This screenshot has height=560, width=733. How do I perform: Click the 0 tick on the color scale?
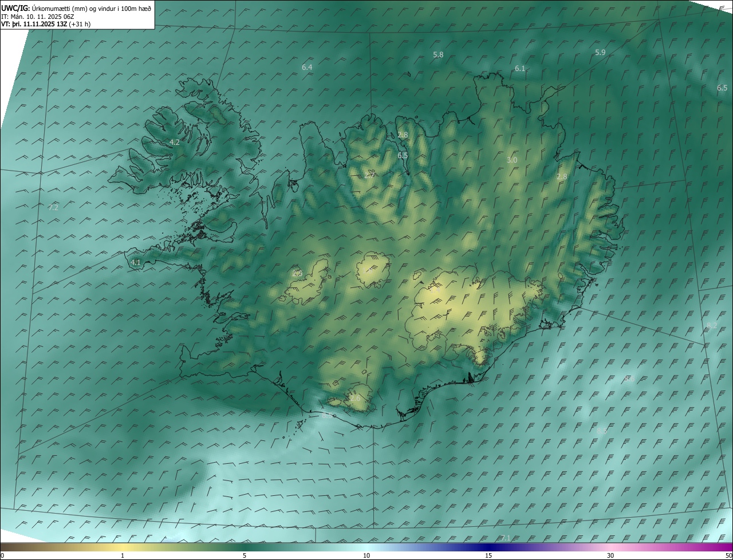(x=2, y=556)
